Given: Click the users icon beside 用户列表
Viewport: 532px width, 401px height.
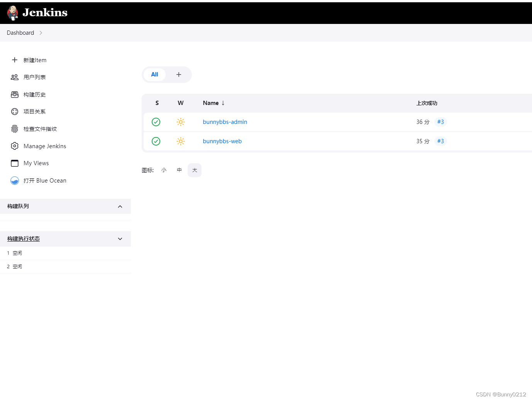Looking at the screenshot, I should [15, 77].
